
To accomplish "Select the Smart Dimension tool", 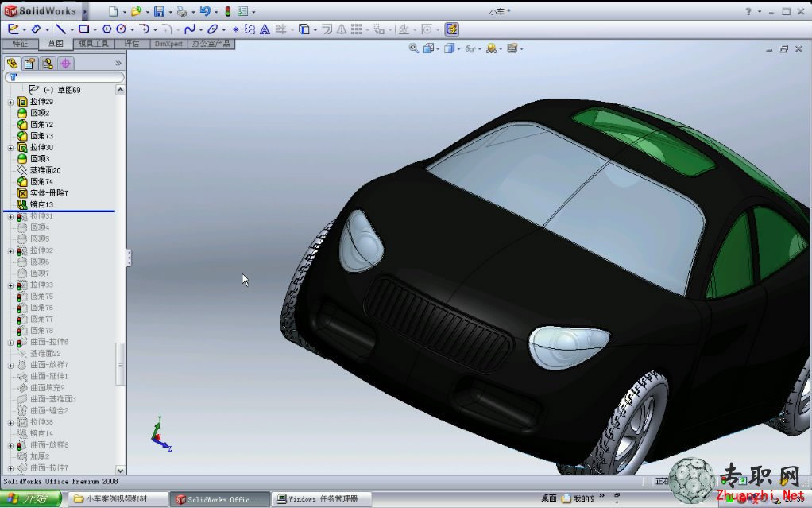I will point(36,29).
